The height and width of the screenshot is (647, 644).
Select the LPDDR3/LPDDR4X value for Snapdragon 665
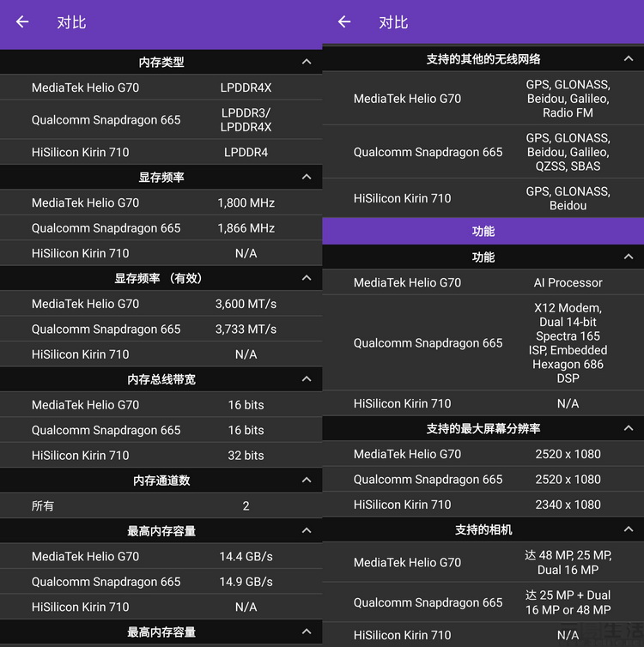tap(246, 119)
